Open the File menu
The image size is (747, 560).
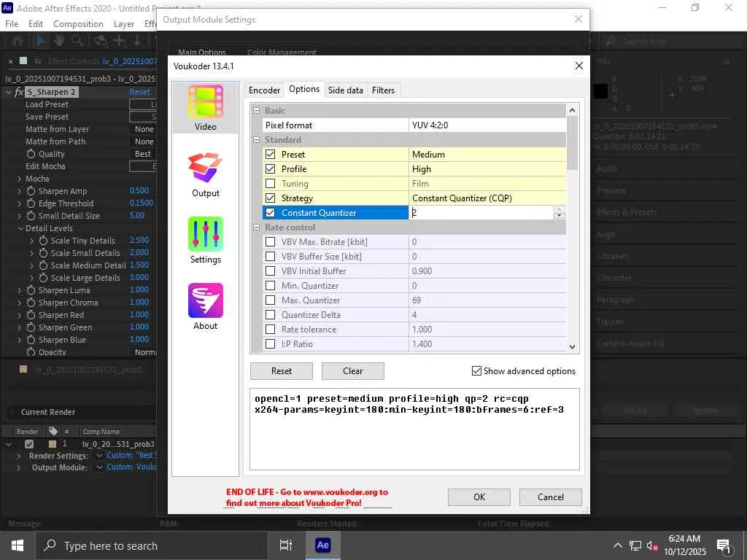pyautogui.click(x=12, y=24)
